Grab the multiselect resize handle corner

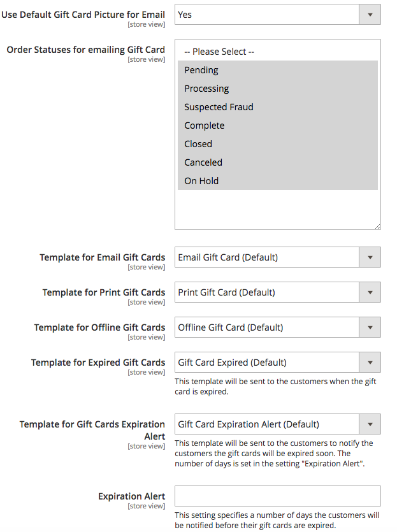click(378, 227)
